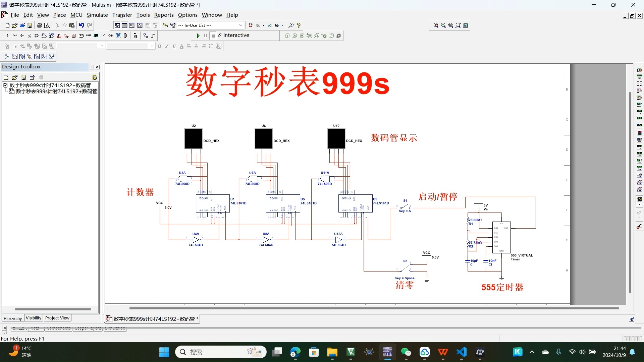Select the voltage probe tool
Image resolution: width=644 pixels, height=362 pixels.
pyautogui.click(x=287, y=36)
